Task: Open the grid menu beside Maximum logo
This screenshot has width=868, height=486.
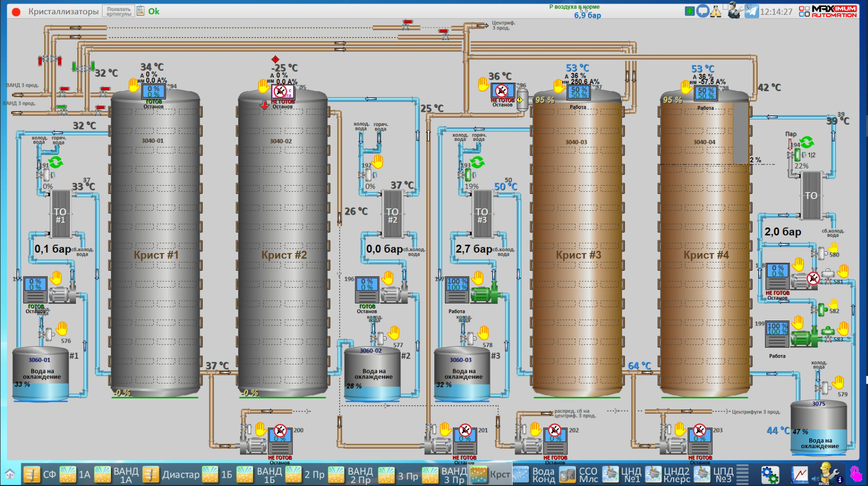Action: tap(804, 11)
